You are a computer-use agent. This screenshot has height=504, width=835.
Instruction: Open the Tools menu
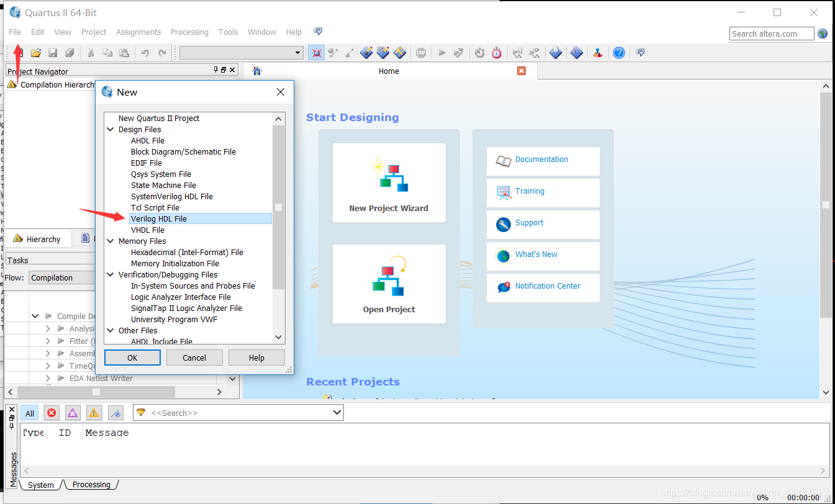[228, 32]
